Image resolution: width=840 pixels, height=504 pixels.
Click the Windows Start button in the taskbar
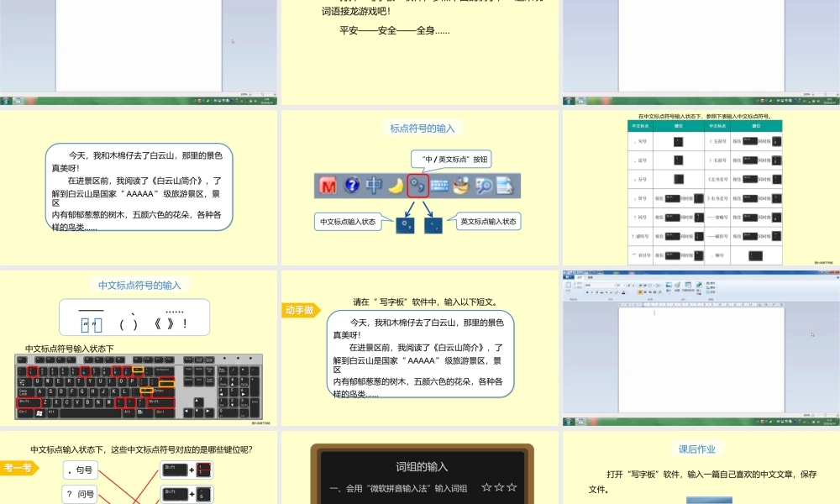click(x=568, y=421)
